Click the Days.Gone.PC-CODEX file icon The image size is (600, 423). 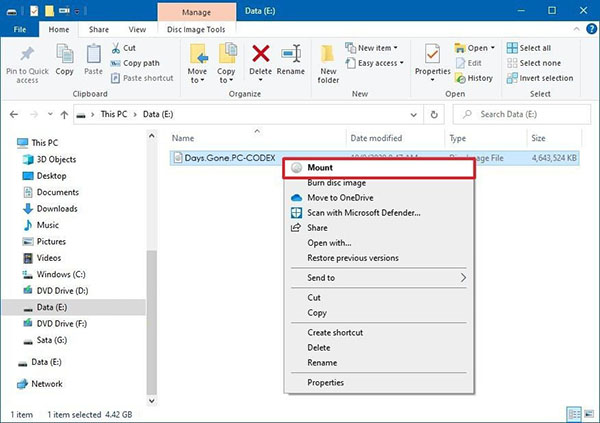[x=178, y=158]
